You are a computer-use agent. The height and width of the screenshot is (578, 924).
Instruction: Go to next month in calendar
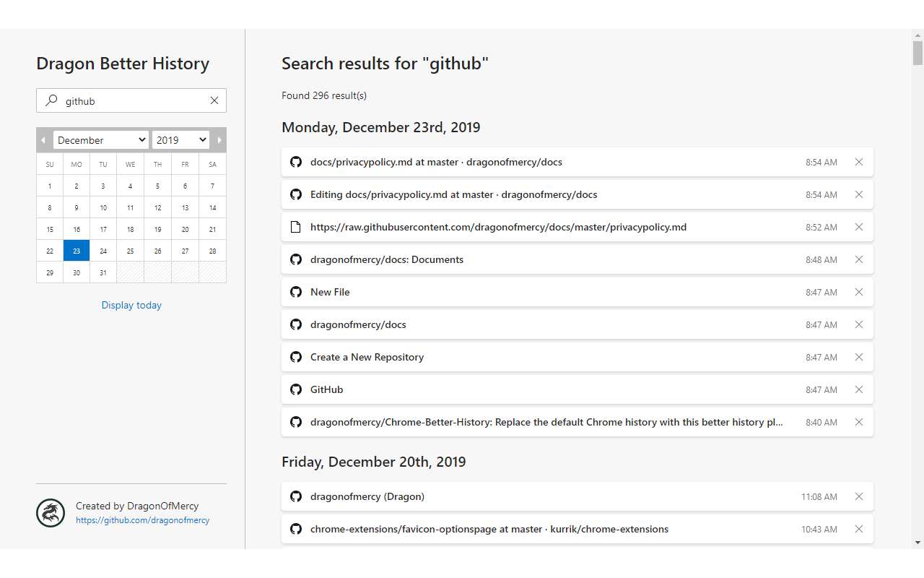219,140
